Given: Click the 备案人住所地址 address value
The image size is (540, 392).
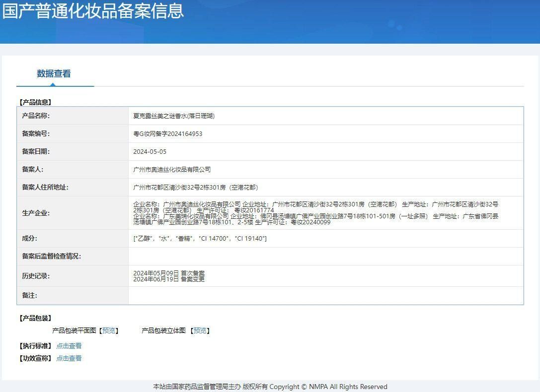Looking at the screenshot, I should [x=196, y=188].
